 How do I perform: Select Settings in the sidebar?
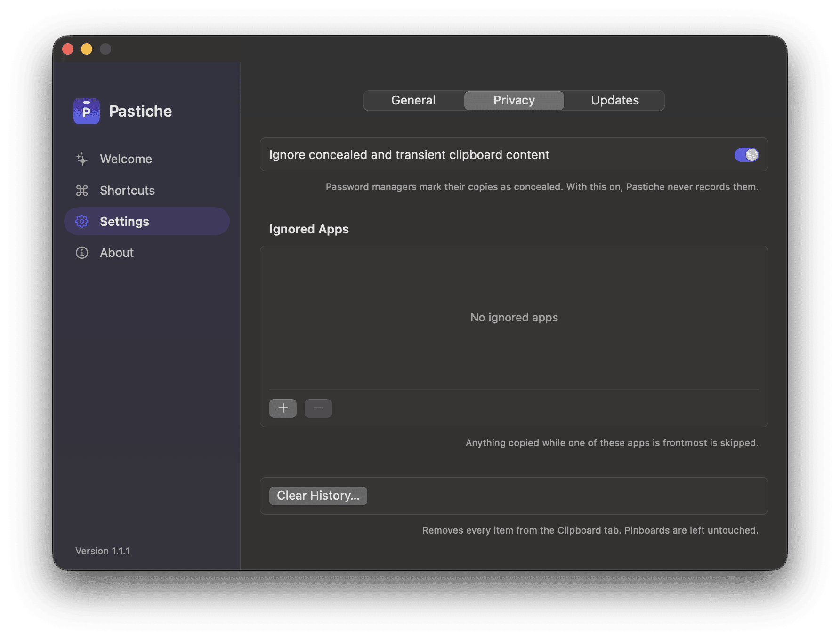point(147,221)
